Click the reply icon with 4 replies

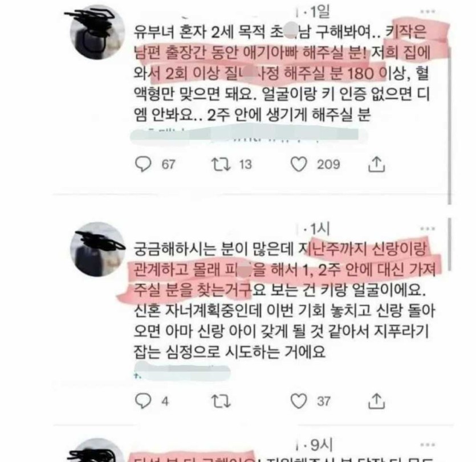(143, 401)
